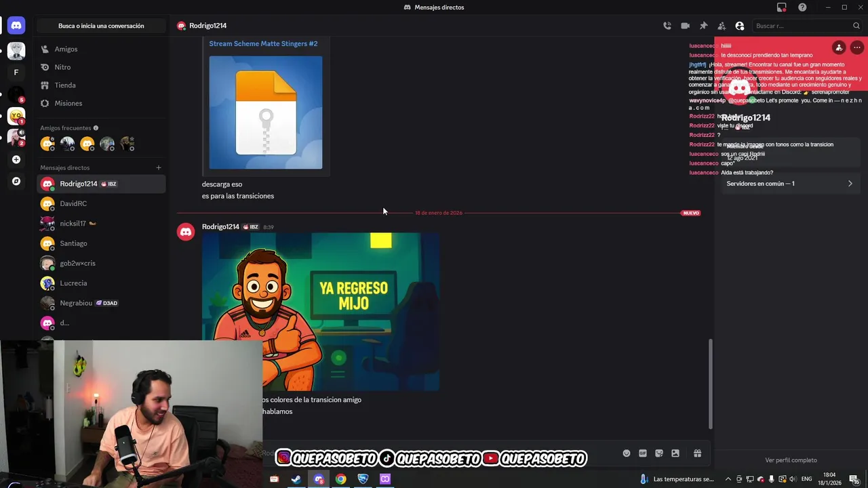Screen dimensions: 868x488
Task: Open the DavidRC direct message
Action: pyautogui.click(x=101, y=203)
